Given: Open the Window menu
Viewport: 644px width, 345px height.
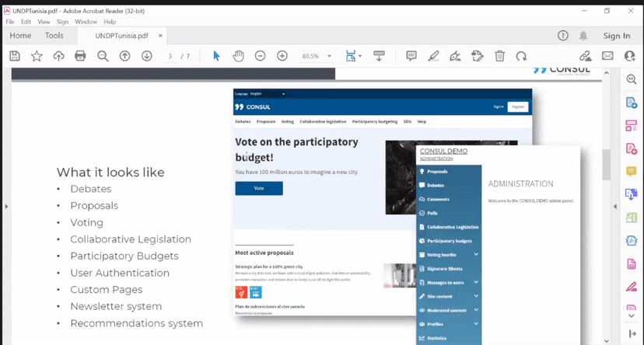Looking at the screenshot, I should pyautogui.click(x=86, y=22).
